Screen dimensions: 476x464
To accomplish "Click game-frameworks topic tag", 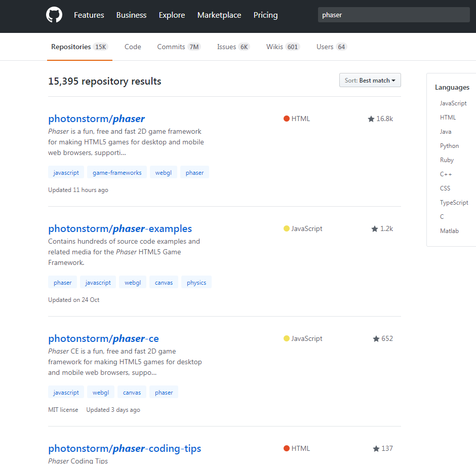I will pyautogui.click(x=117, y=172).
